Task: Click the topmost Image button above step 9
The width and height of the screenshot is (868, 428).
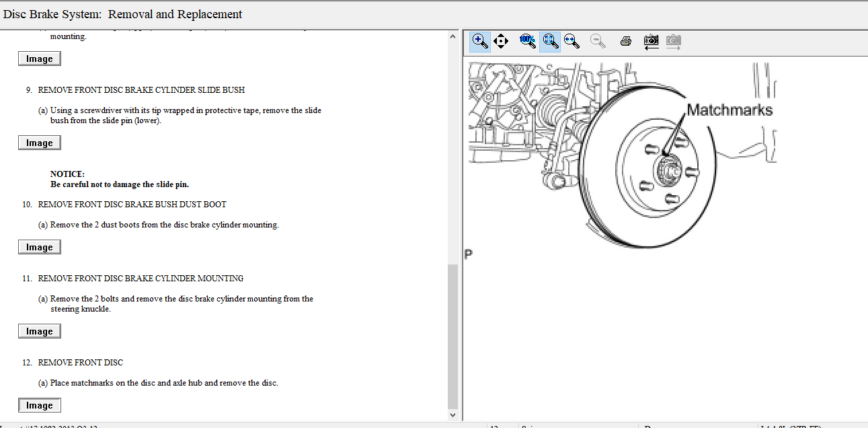Action: click(40, 59)
